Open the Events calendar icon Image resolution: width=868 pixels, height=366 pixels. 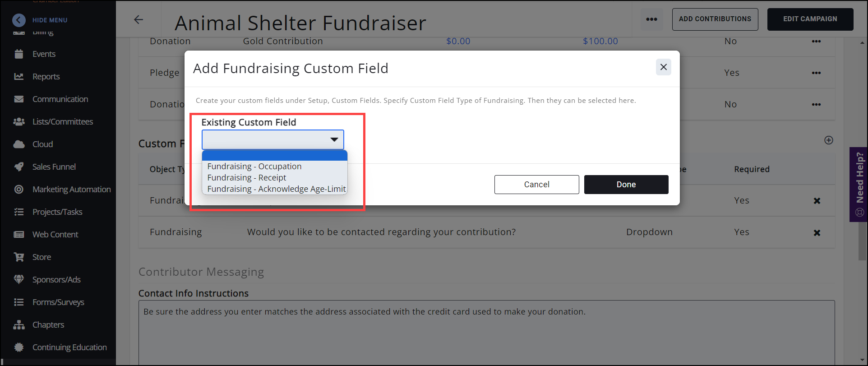tap(19, 54)
